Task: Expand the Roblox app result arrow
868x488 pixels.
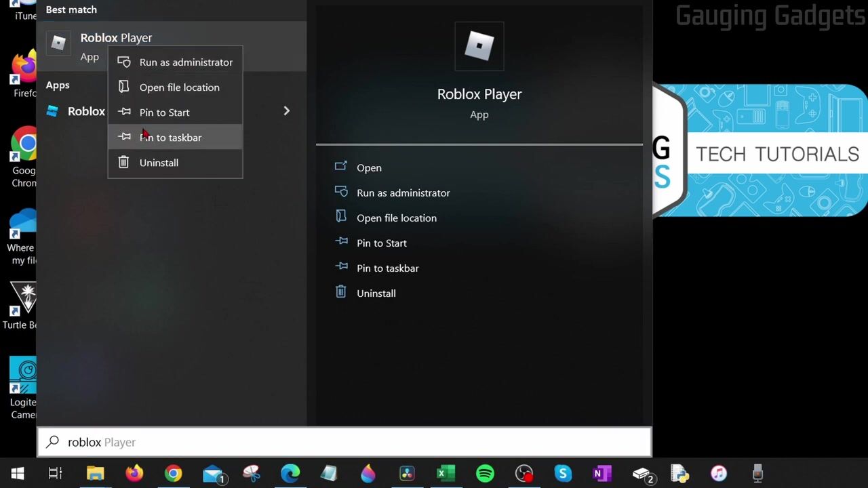Action: 286,111
